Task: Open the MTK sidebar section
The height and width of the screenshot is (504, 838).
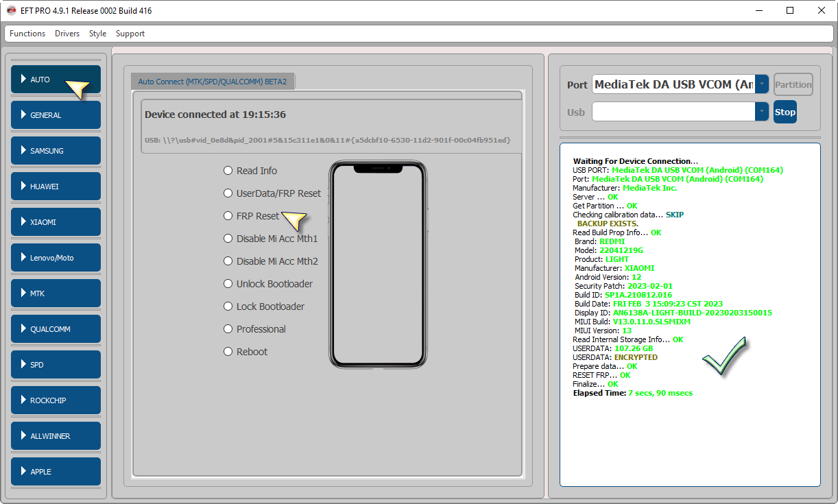Action: tap(56, 293)
